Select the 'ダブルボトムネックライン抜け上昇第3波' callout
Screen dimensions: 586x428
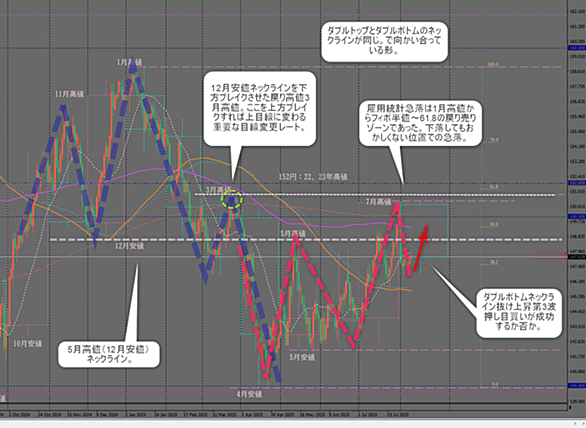click(519, 312)
